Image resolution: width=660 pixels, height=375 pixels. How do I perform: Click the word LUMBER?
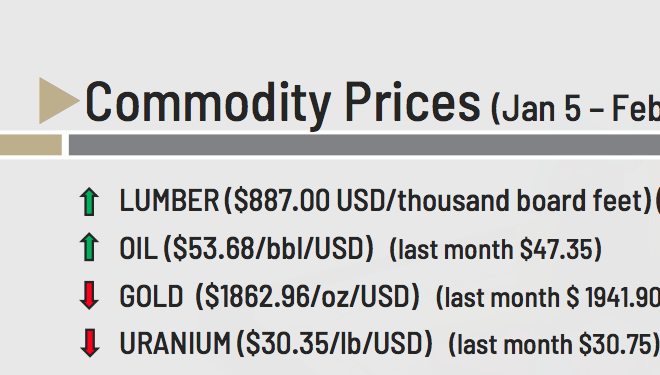pos(169,200)
